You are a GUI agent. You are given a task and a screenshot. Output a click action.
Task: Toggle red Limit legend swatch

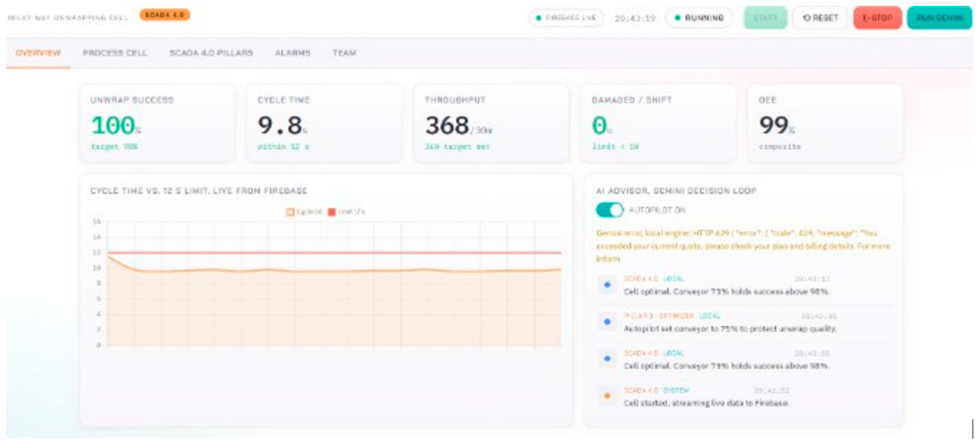point(332,212)
